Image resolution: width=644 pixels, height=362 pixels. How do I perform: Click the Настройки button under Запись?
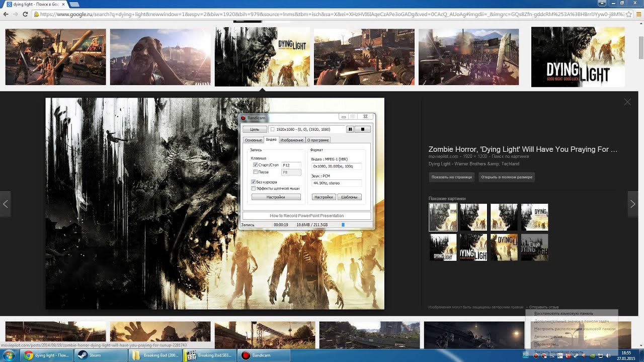coord(276,197)
